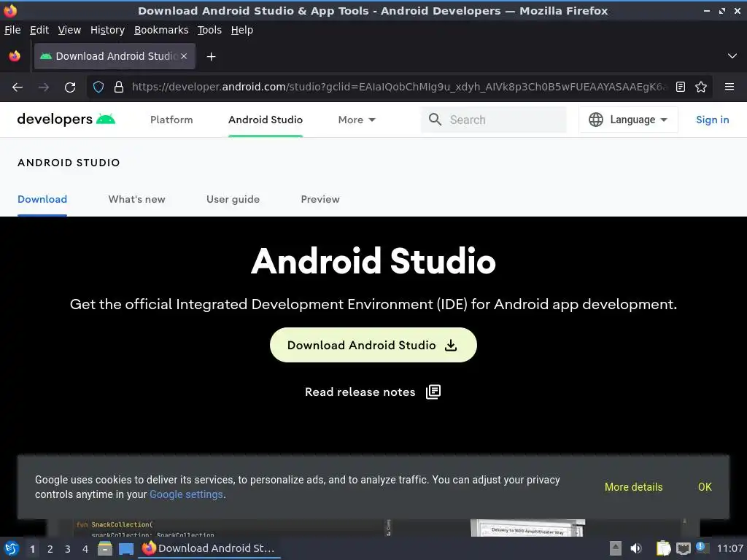Click the network monitor tray icon
747x560 pixels.
(x=684, y=548)
